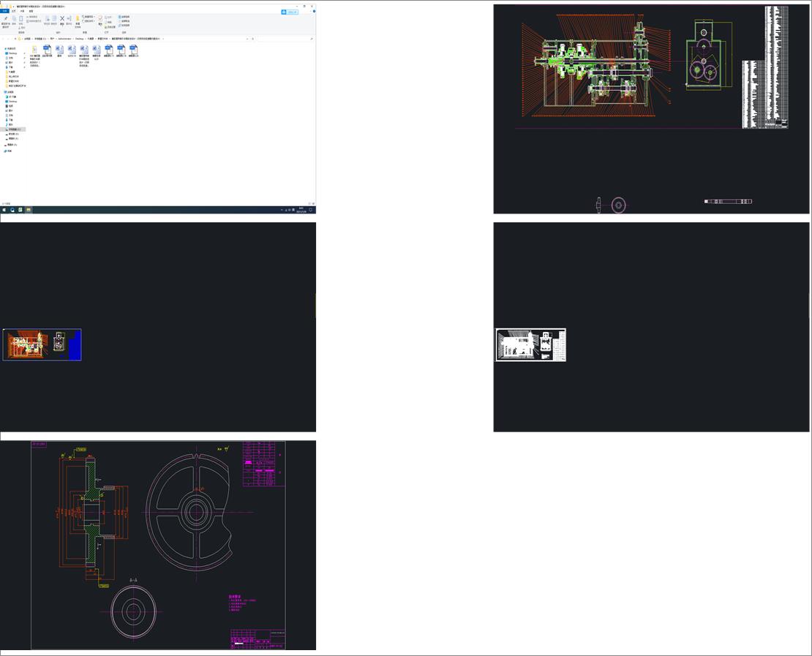Image resolution: width=812 pixels, height=656 pixels.
Task: Select the last DWG file in the row
Action: (x=133, y=50)
